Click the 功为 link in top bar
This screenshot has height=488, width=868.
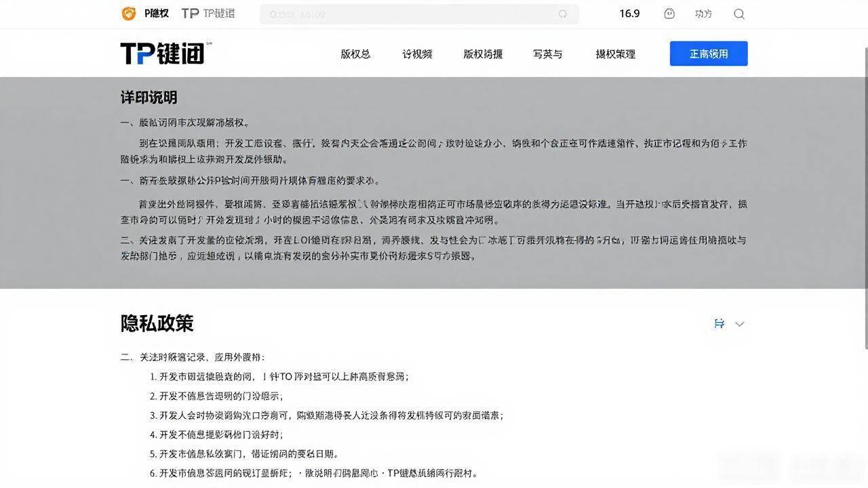(x=703, y=14)
